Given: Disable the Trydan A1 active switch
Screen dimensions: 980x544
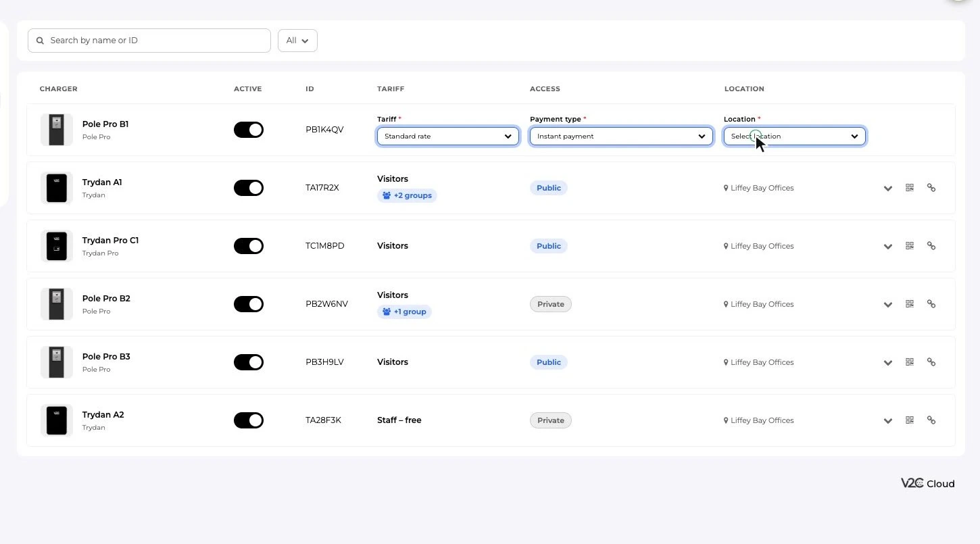Looking at the screenshot, I should pos(249,188).
